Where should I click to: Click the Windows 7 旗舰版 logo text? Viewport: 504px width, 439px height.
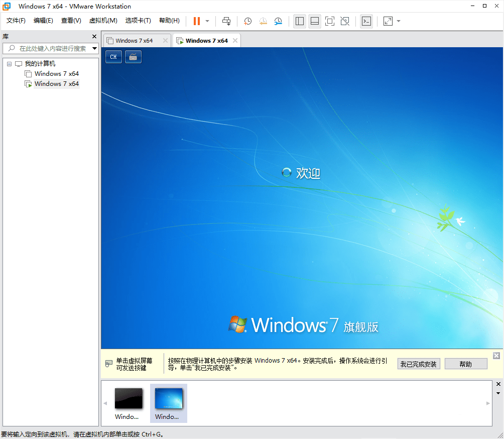tap(303, 325)
